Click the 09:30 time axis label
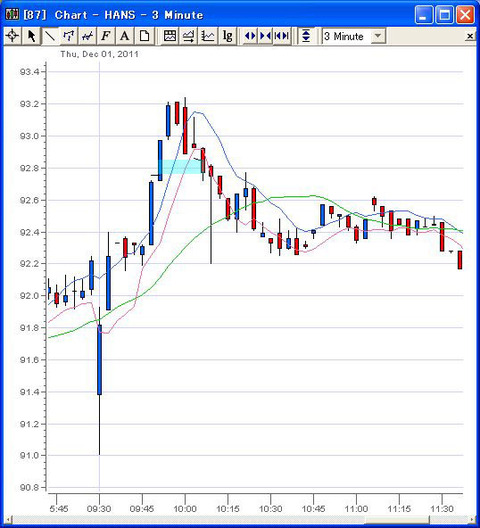The height and width of the screenshot is (528, 480). click(x=99, y=508)
